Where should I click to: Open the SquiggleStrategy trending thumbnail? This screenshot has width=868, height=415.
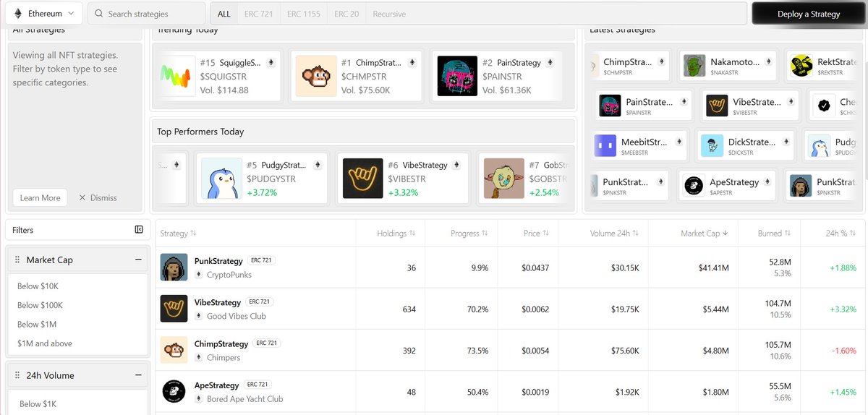[x=178, y=76]
